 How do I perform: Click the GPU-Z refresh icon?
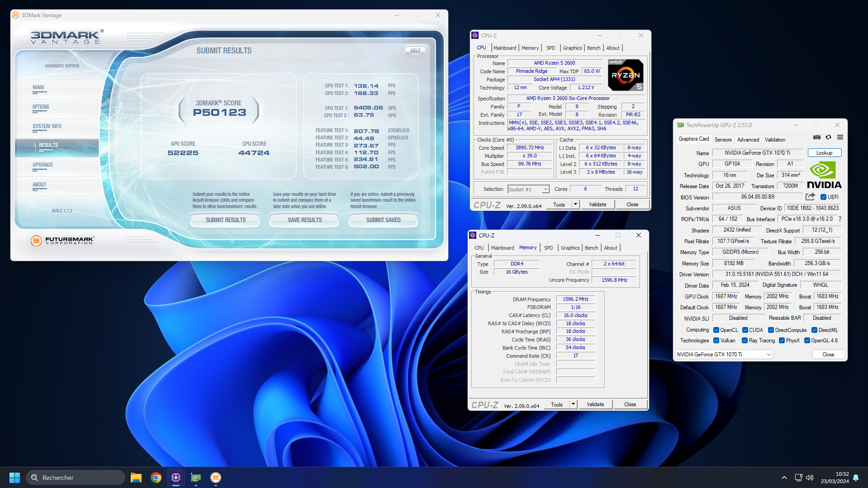[x=828, y=137]
